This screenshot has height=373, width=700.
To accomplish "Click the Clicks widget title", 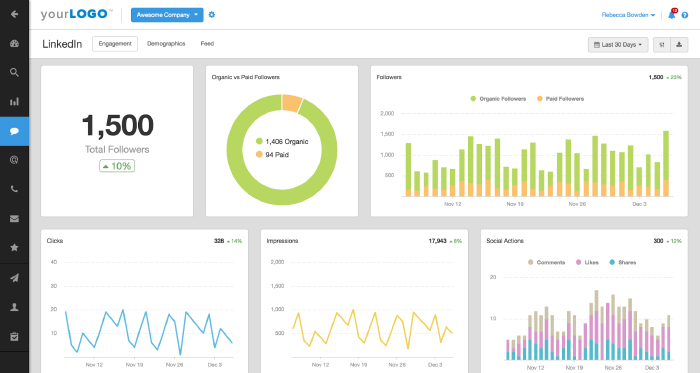I will coord(55,241).
